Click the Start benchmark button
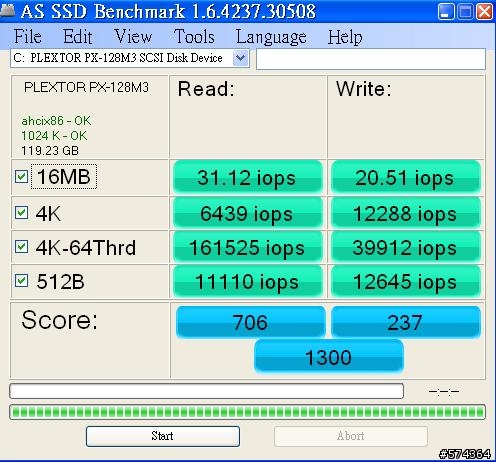The image size is (496, 462). pyautogui.click(x=163, y=436)
